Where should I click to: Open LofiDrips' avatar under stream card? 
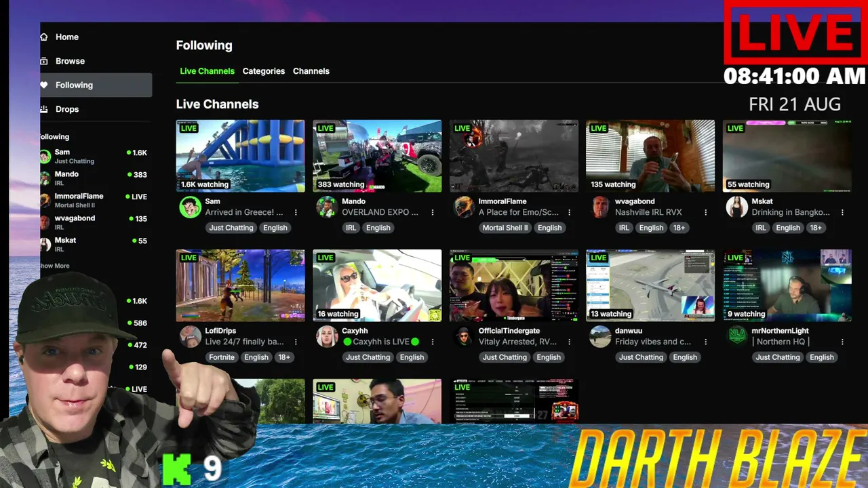point(190,336)
